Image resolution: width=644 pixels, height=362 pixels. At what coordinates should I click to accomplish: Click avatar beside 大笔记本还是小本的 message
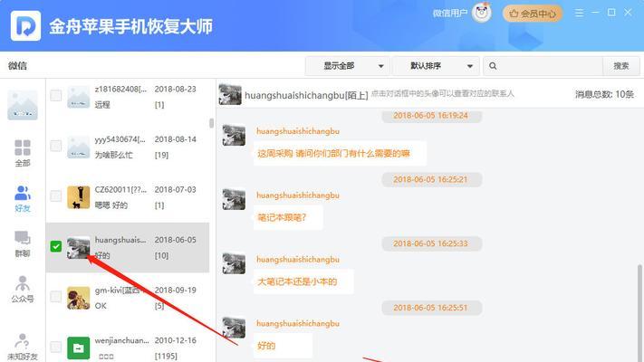click(x=234, y=262)
